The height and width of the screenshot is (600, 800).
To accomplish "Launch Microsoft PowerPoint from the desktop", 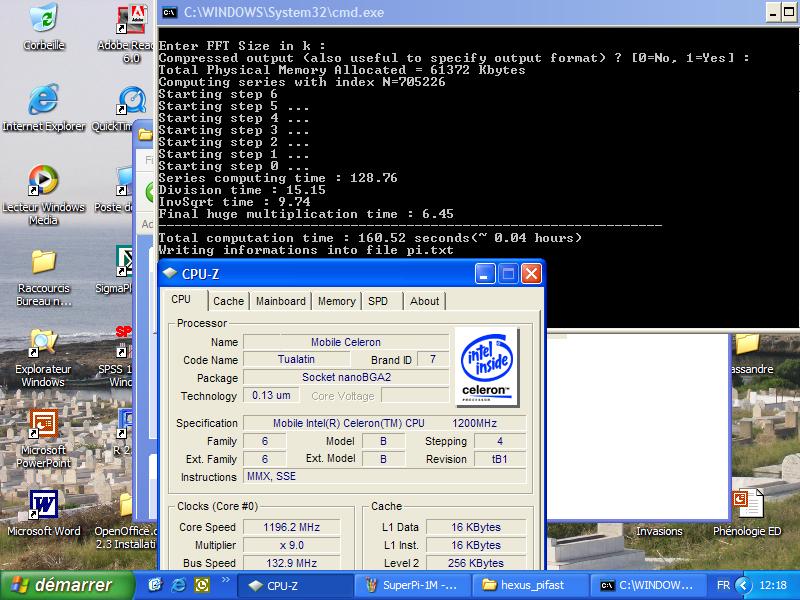I will click(43, 423).
